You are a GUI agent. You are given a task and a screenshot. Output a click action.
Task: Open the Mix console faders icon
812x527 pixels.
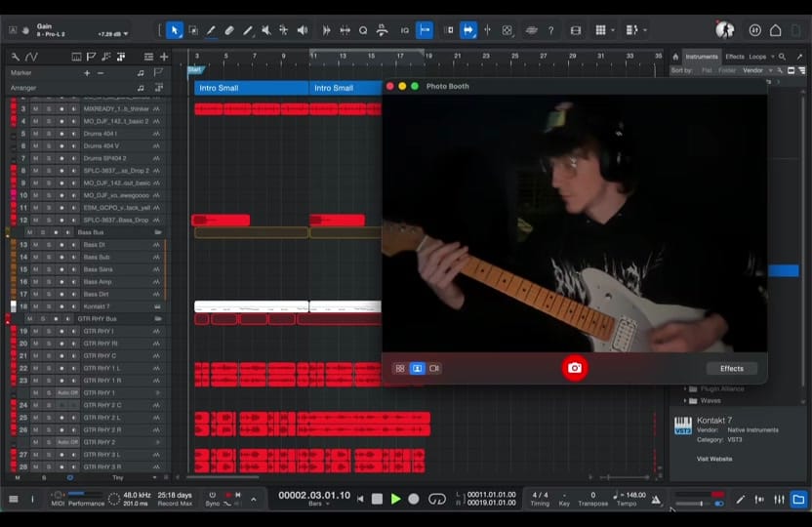(x=780, y=500)
